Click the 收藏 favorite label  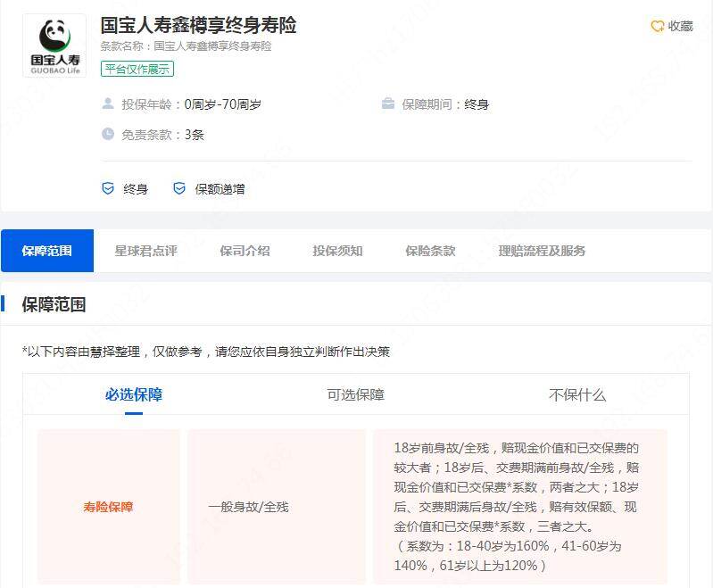click(680, 27)
